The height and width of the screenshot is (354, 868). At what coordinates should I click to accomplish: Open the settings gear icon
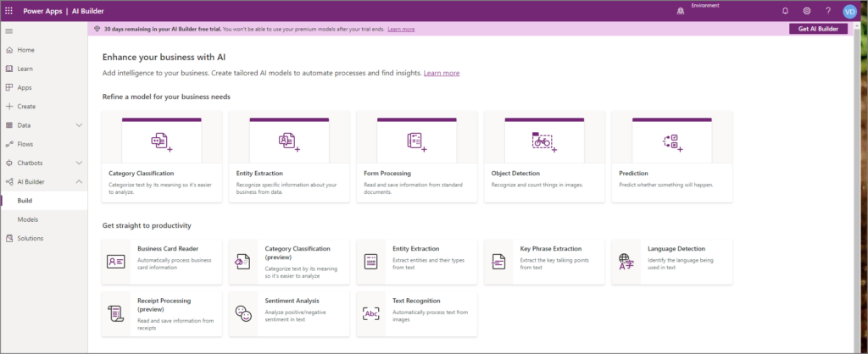tap(807, 11)
